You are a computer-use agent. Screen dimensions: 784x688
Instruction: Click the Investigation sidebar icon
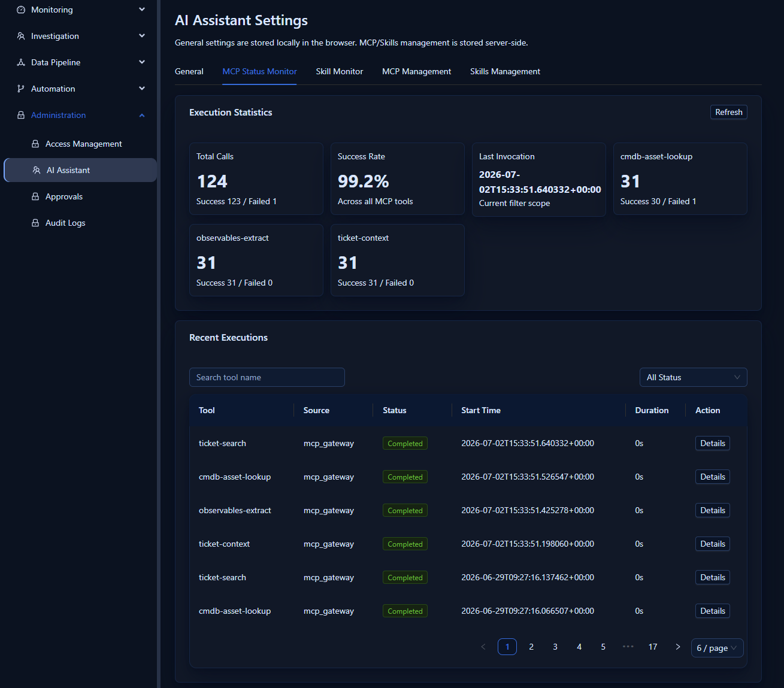click(x=21, y=36)
